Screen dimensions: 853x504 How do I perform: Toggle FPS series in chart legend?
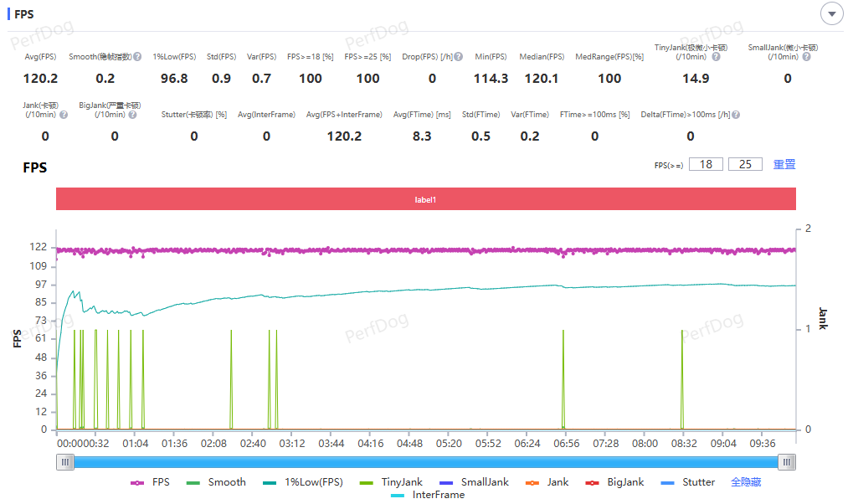[150, 482]
